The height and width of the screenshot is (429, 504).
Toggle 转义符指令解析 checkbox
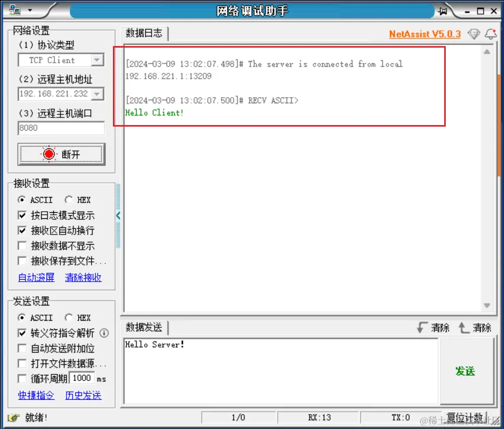[x=22, y=333]
